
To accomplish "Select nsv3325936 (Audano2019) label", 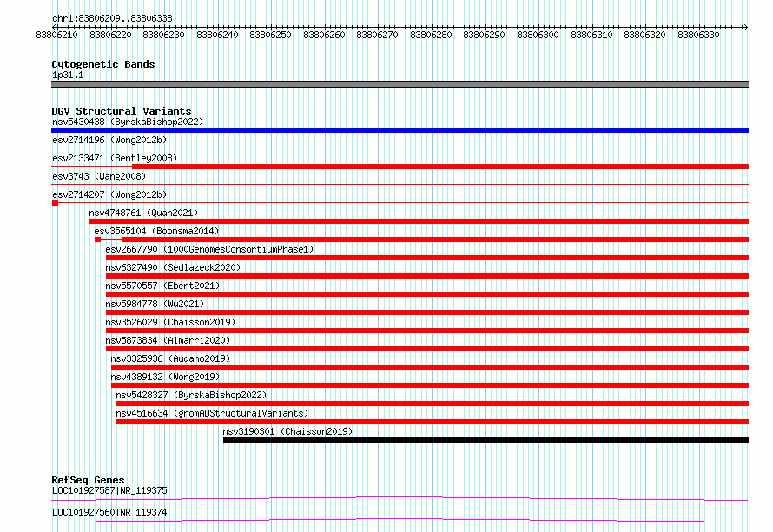I will (170, 358).
